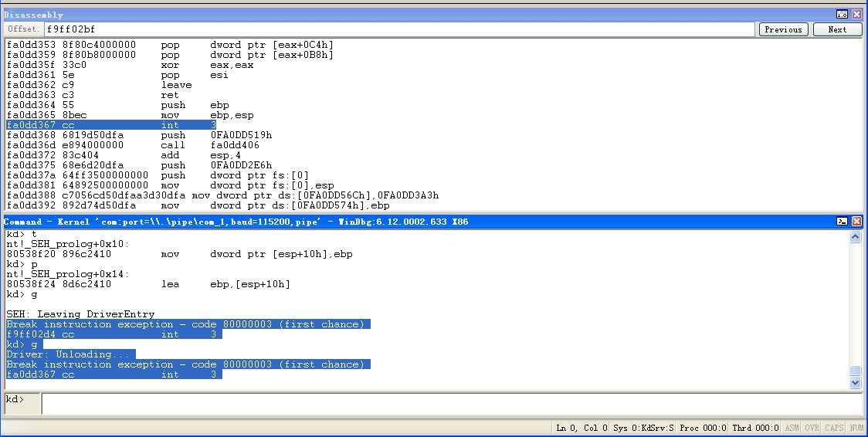Toggle OVR overwrite indicator in status bar
868x437 pixels.
(x=812, y=428)
